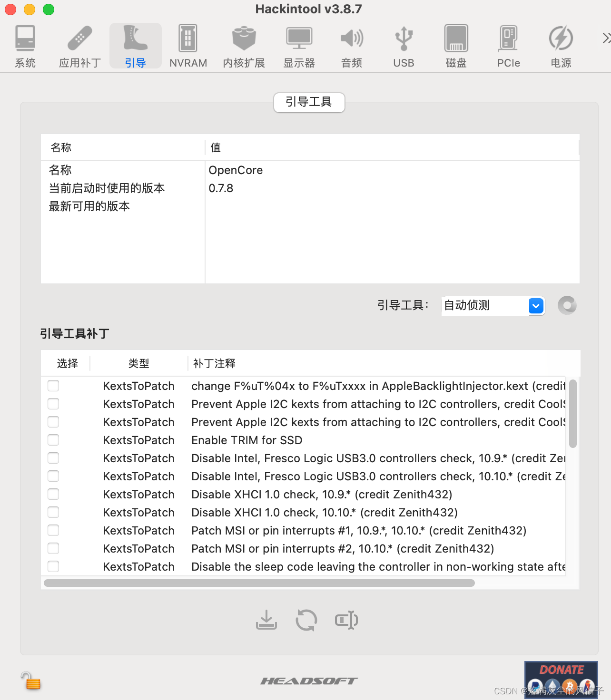Open the PCIe toolbar tab
The image size is (611, 700).
tap(508, 46)
